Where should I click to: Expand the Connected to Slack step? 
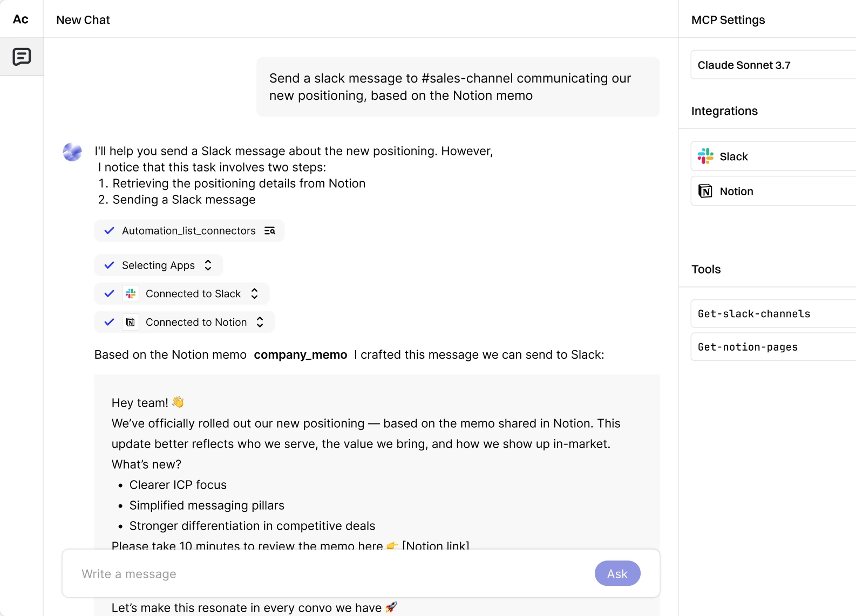coord(255,293)
